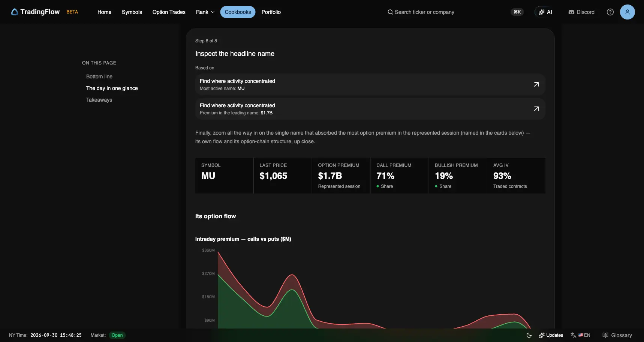Open the user profile avatar
644x342 pixels.
[627, 12]
